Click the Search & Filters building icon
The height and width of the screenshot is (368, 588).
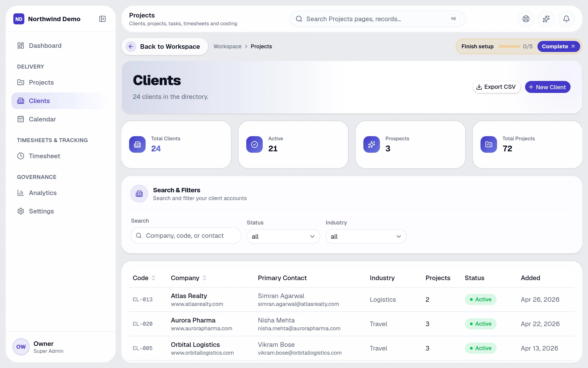tap(139, 194)
